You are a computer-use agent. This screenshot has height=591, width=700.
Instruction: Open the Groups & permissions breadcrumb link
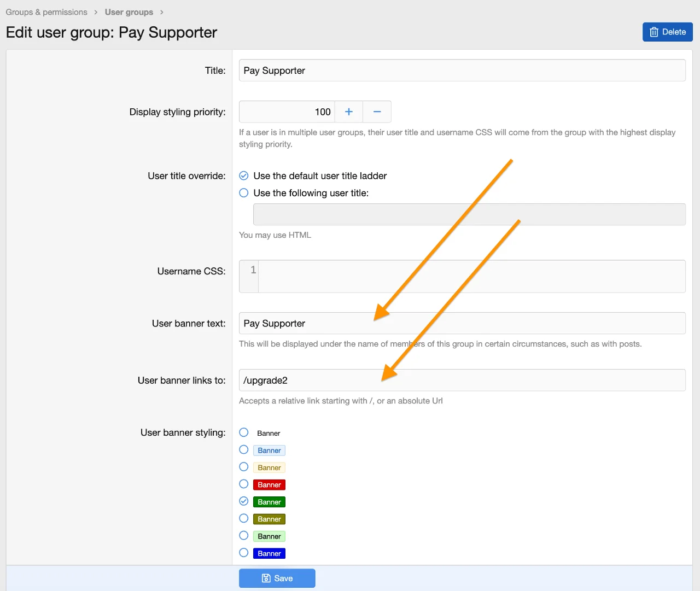coord(46,12)
